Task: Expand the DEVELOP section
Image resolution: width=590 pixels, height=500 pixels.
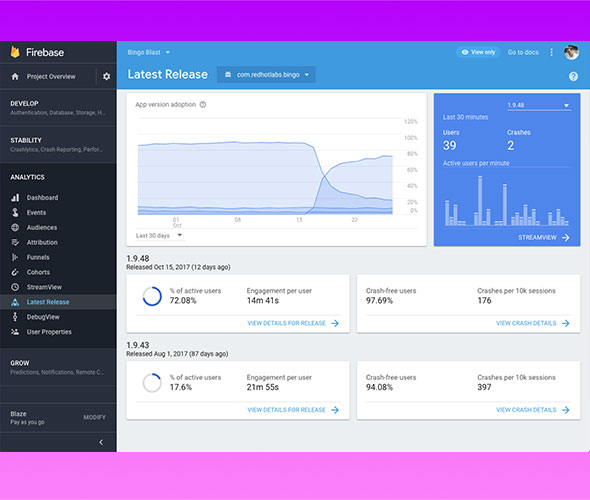Action: (58, 108)
